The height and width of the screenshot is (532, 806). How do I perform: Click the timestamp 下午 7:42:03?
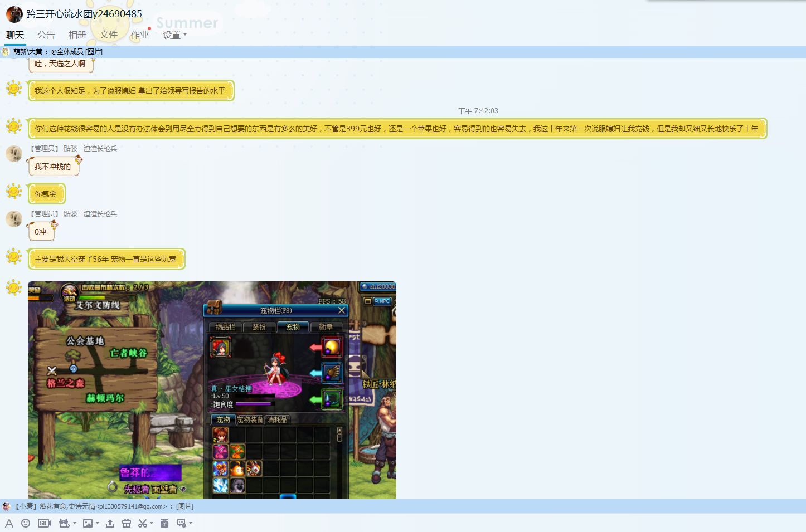click(478, 111)
